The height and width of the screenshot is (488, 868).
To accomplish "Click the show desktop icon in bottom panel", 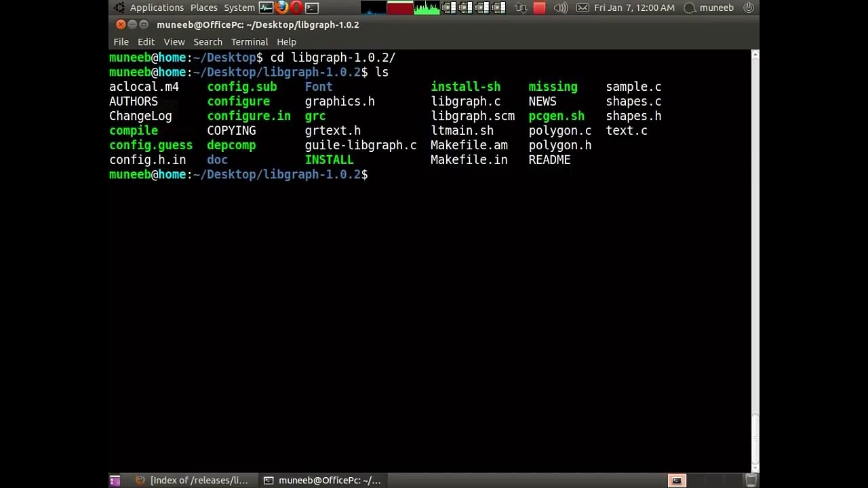I will tap(115, 481).
